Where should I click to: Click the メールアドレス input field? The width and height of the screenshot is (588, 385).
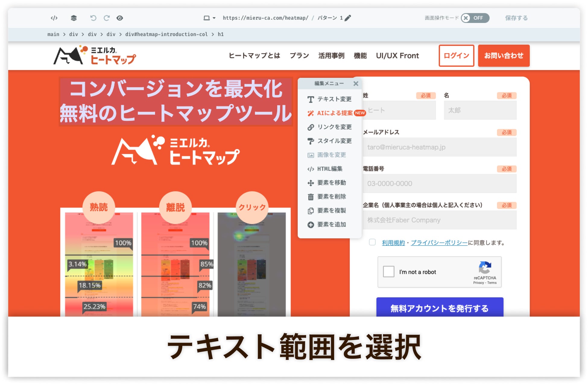click(439, 147)
